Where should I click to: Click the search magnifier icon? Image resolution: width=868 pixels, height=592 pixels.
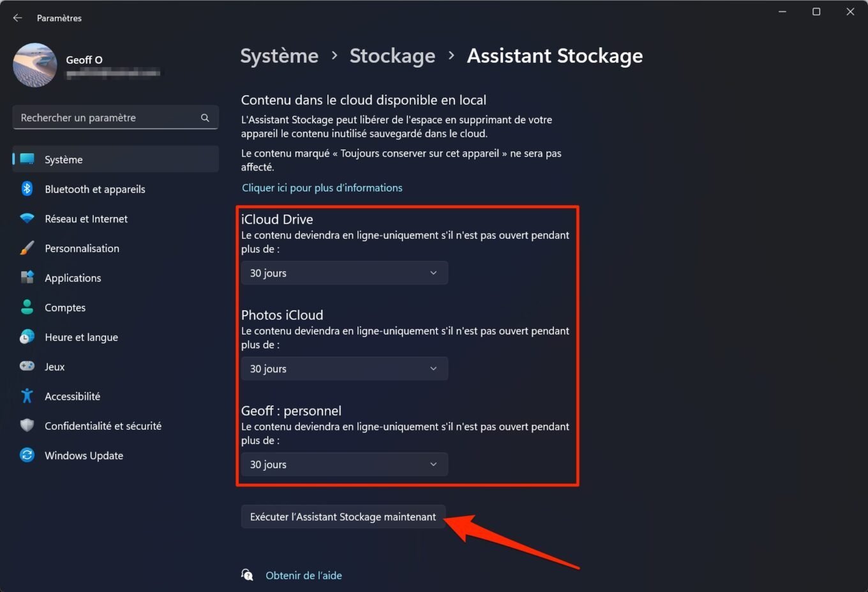(205, 118)
